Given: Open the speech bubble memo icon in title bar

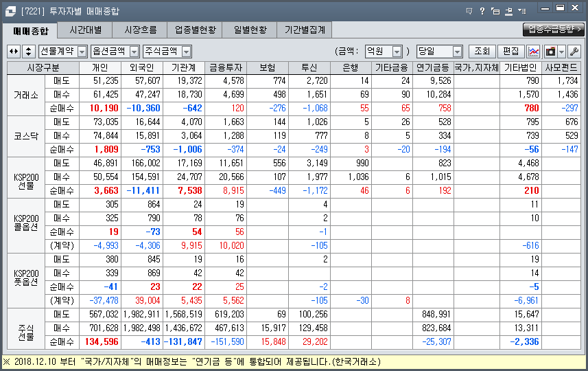Looking at the screenshot, I should click(x=469, y=11).
